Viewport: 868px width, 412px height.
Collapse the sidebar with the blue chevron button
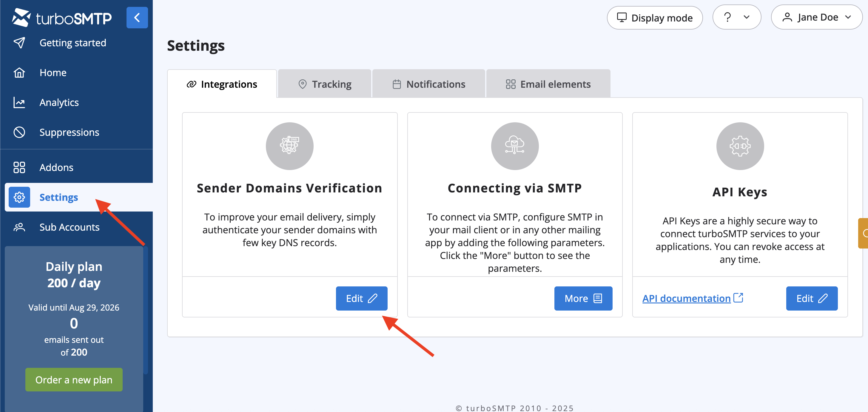point(137,18)
